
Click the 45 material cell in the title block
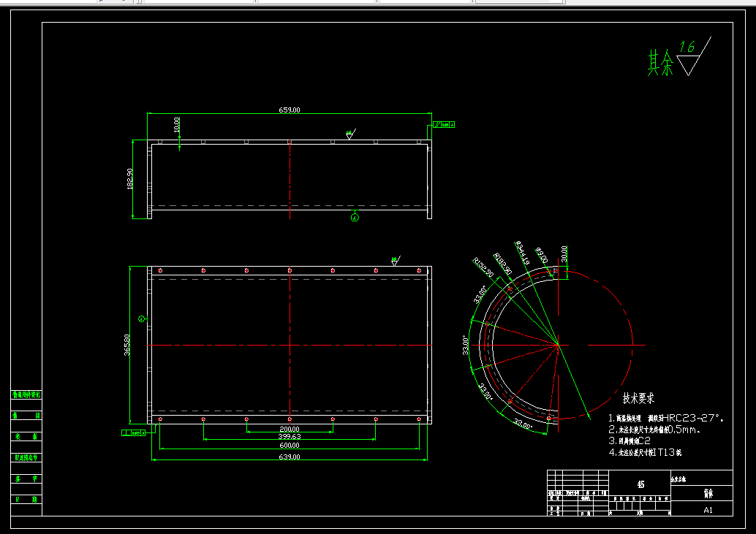tap(640, 484)
